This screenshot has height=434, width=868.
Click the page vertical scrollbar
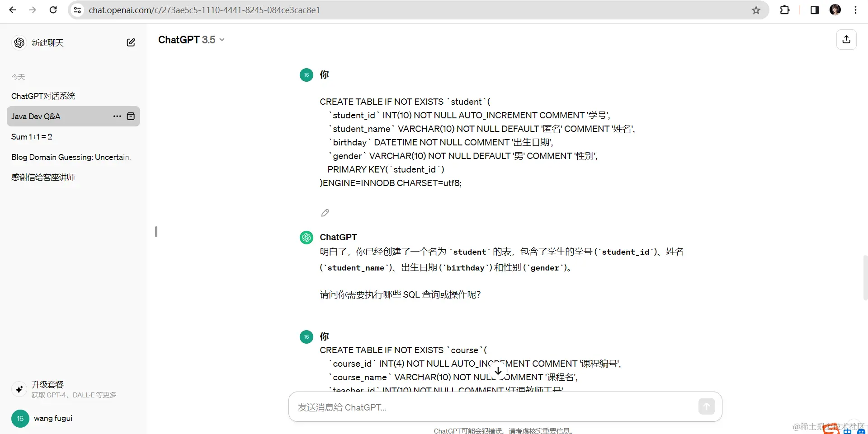click(865, 278)
